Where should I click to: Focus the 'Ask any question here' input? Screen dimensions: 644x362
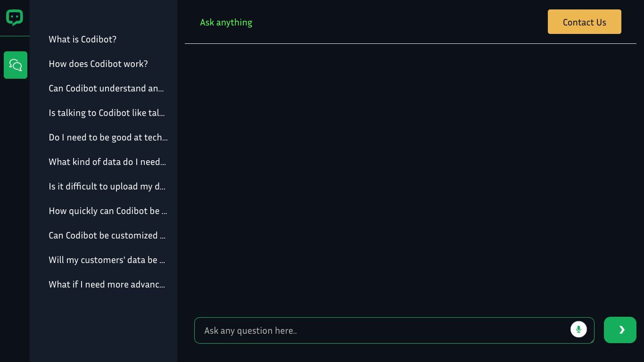click(x=382, y=330)
